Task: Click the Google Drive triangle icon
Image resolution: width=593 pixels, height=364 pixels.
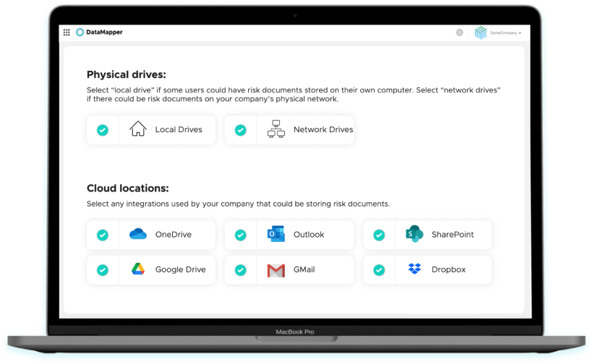Action: click(138, 269)
